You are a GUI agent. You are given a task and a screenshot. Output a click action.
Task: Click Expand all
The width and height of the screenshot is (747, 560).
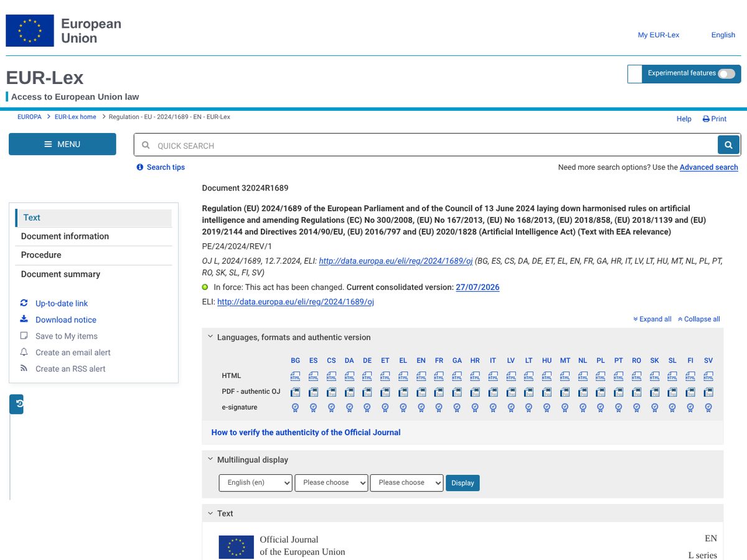click(x=652, y=319)
